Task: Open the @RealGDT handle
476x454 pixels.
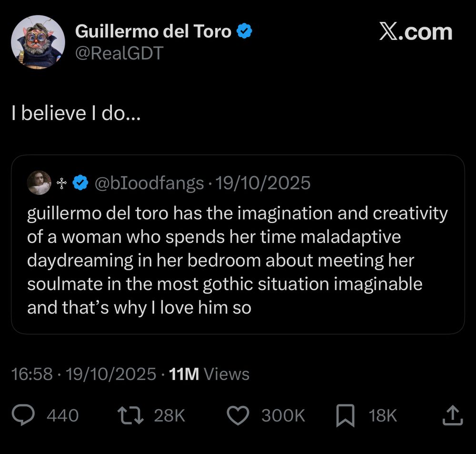Action: pyautogui.click(x=119, y=54)
